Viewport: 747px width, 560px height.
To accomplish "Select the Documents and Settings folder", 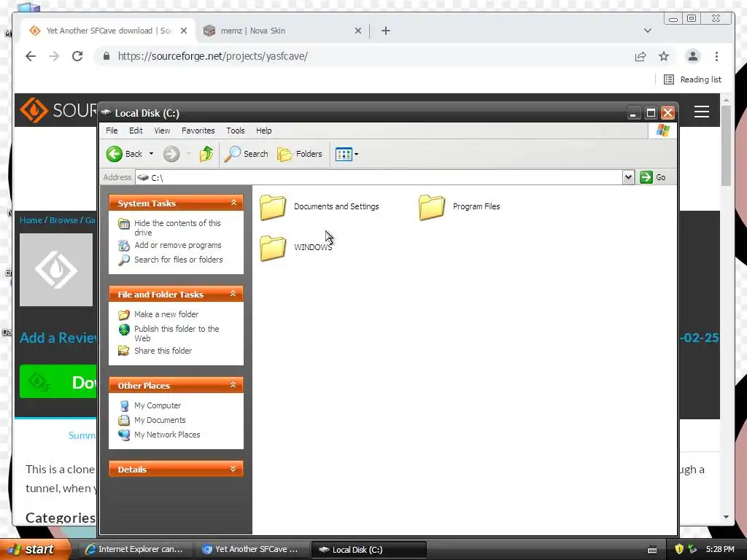I will [x=320, y=206].
